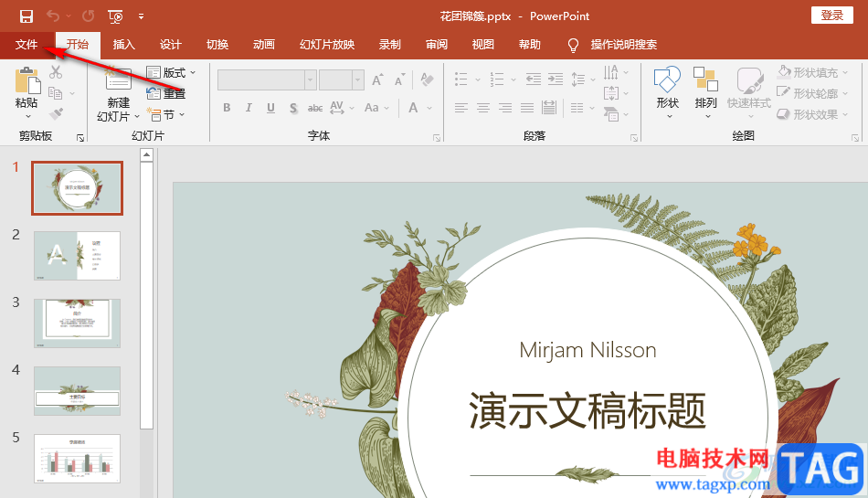Toggle text Shadow formatting
The image size is (868, 498).
click(293, 108)
